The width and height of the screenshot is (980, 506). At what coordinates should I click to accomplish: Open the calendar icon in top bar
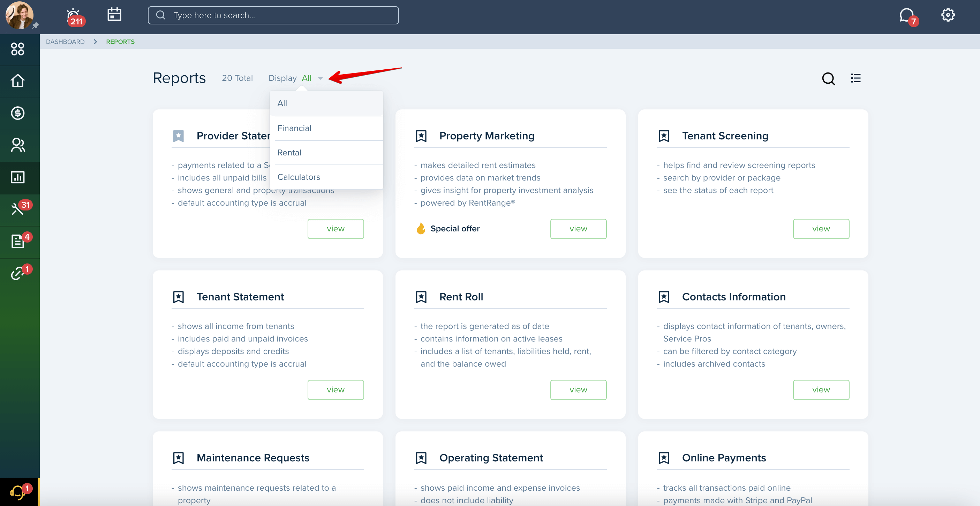(x=114, y=14)
